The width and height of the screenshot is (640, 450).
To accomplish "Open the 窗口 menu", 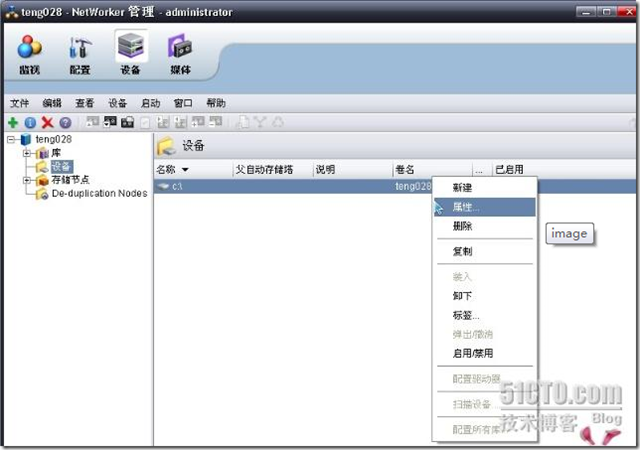I will click(183, 103).
